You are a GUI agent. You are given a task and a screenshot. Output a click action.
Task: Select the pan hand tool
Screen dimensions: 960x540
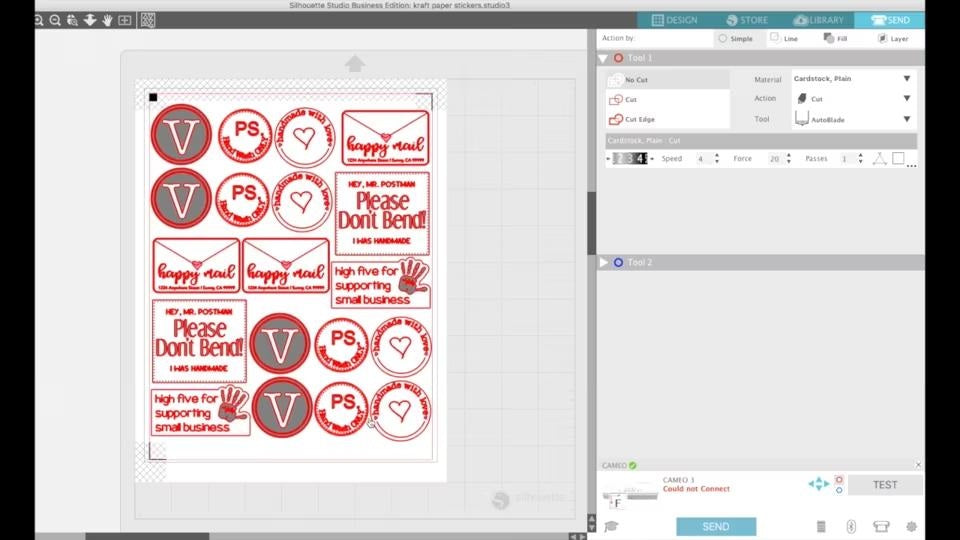pos(107,20)
